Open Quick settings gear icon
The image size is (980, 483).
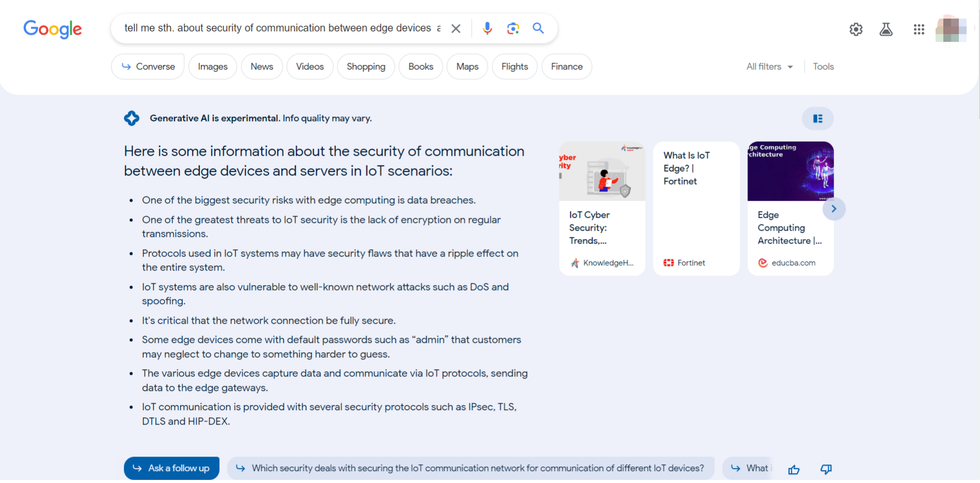click(856, 29)
